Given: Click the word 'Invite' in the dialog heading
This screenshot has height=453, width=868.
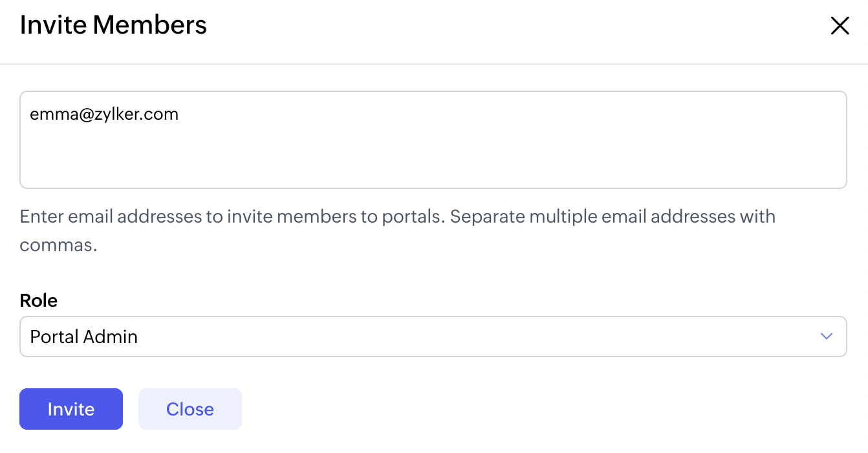Looking at the screenshot, I should (x=54, y=25).
